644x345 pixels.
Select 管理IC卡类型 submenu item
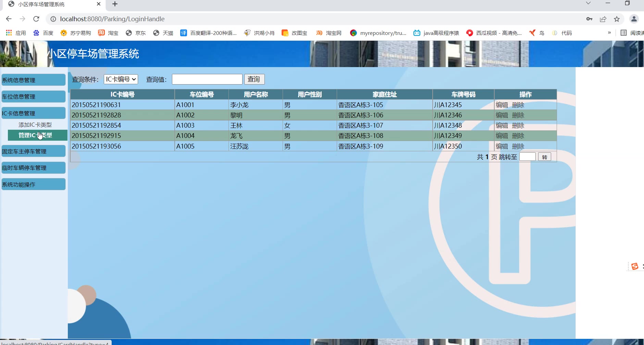(x=38, y=135)
